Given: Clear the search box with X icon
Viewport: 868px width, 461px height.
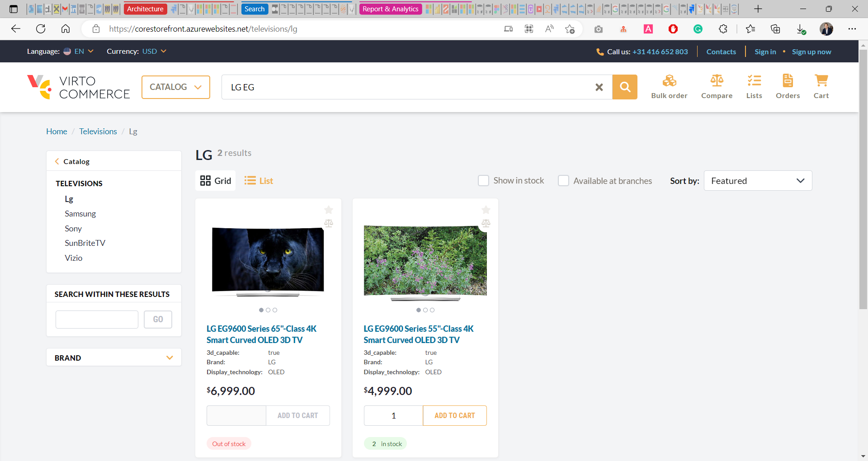Looking at the screenshot, I should pos(599,87).
